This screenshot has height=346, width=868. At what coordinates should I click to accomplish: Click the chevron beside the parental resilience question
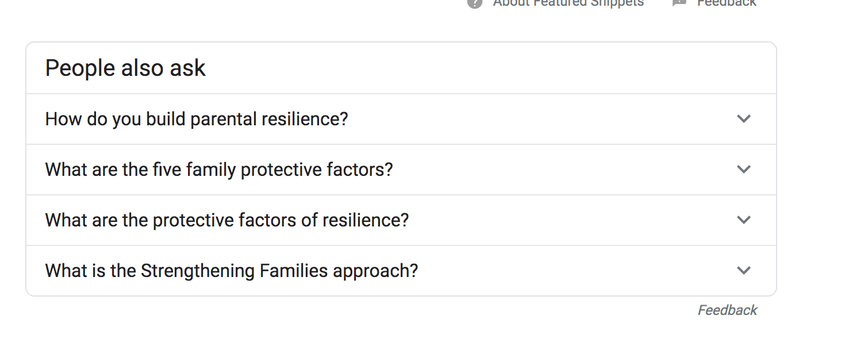tap(744, 119)
